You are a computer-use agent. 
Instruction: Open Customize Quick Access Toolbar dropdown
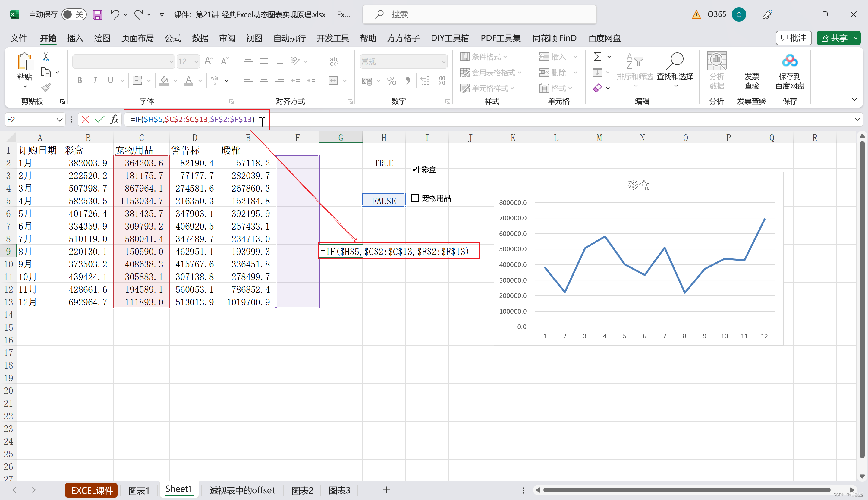point(162,14)
